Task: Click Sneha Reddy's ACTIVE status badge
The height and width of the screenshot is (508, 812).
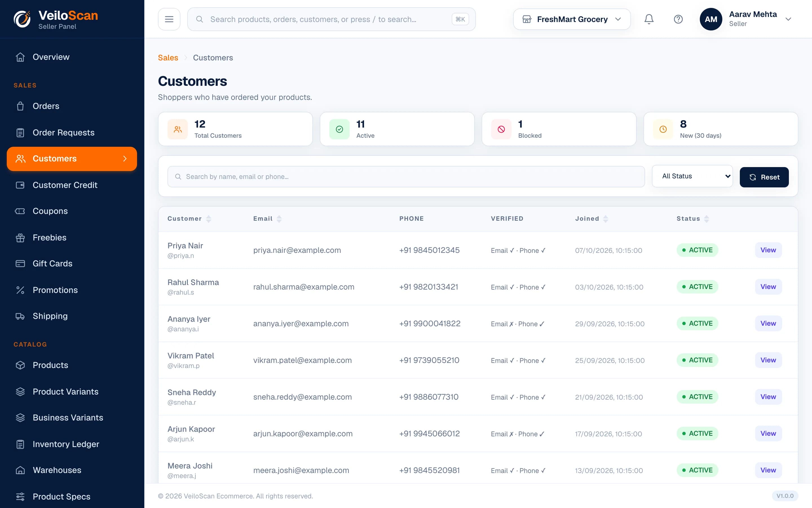Action: (x=697, y=397)
